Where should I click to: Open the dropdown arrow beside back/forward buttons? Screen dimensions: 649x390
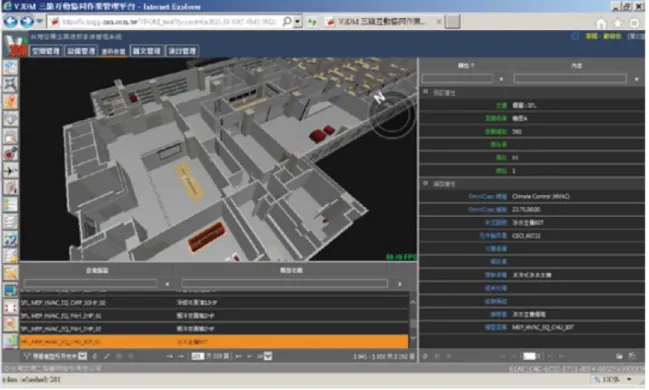(x=39, y=21)
